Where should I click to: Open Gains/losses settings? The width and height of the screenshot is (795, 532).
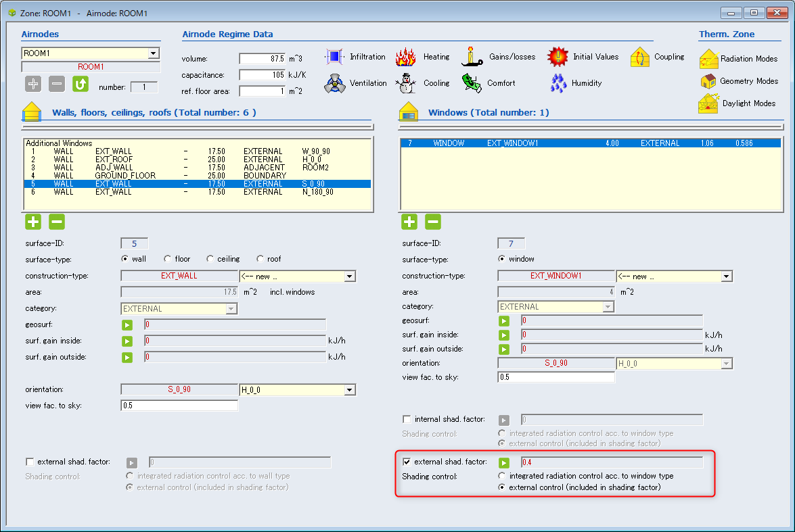[x=472, y=57]
